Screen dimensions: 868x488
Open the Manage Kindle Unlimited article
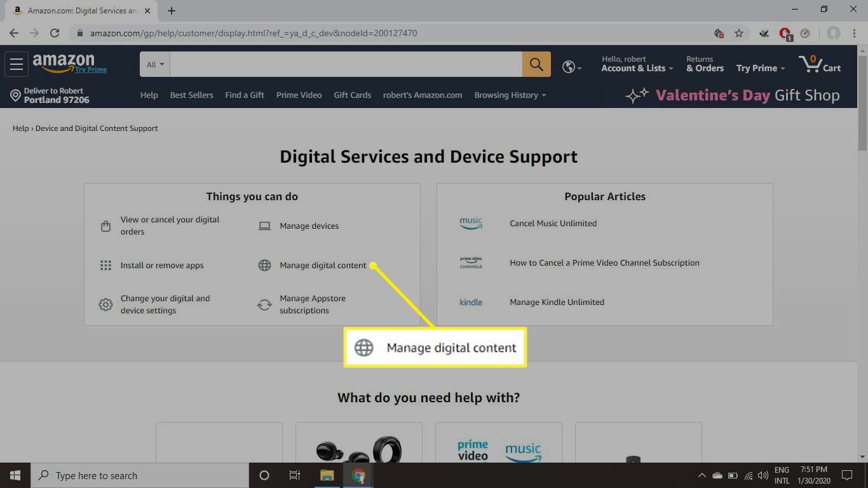click(557, 302)
